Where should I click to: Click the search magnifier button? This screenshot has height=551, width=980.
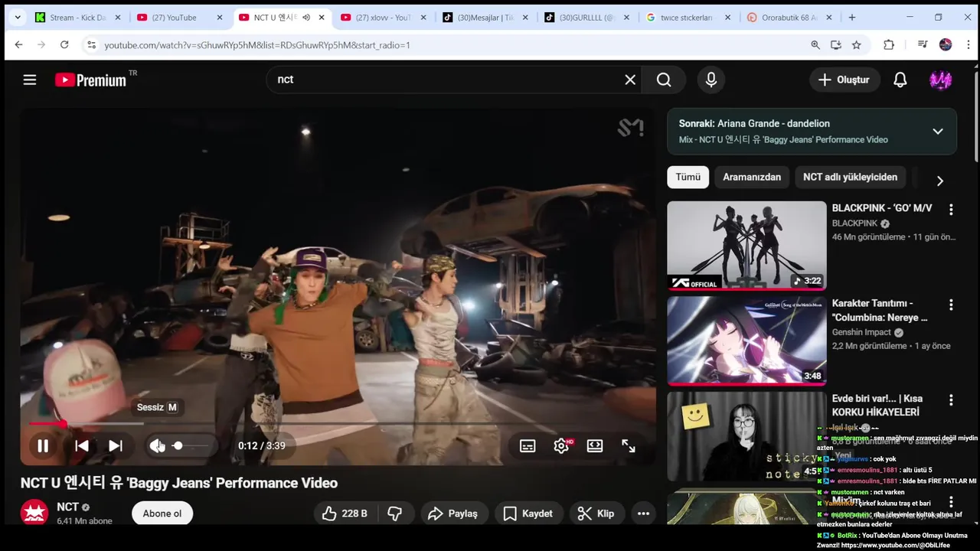coord(664,80)
